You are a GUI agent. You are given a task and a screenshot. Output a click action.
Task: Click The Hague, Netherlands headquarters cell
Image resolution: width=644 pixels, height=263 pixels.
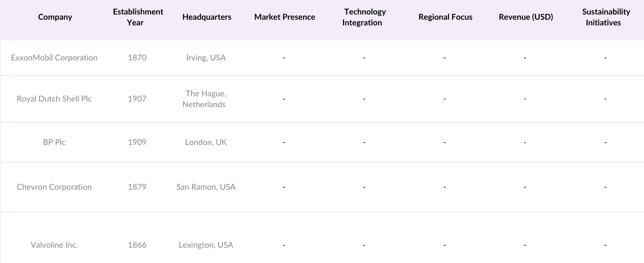coord(205,99)
